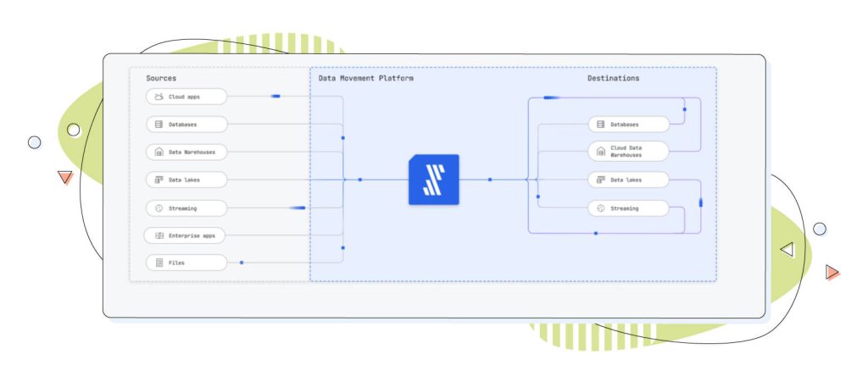Viewport: 868px width, 371px height.
Task: Click the icon beside source Data lakes
Action: 159,180
